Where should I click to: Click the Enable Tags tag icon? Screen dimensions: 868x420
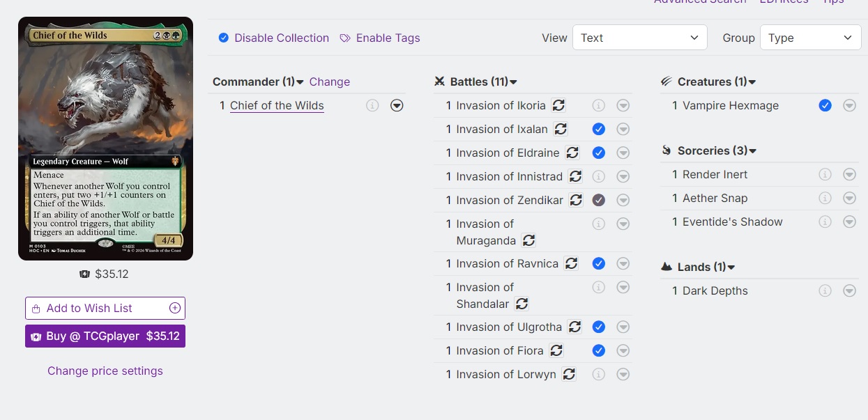(x=345, y=38)
